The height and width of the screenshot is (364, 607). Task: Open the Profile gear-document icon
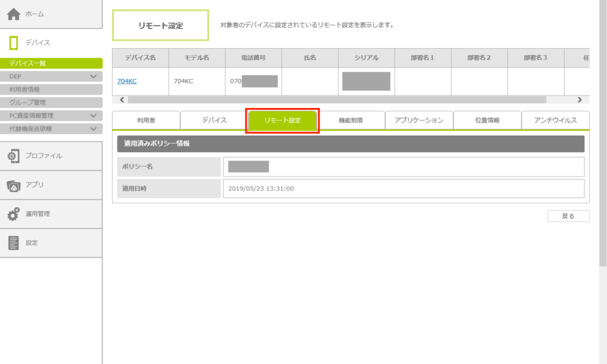(x=14, y=156)
